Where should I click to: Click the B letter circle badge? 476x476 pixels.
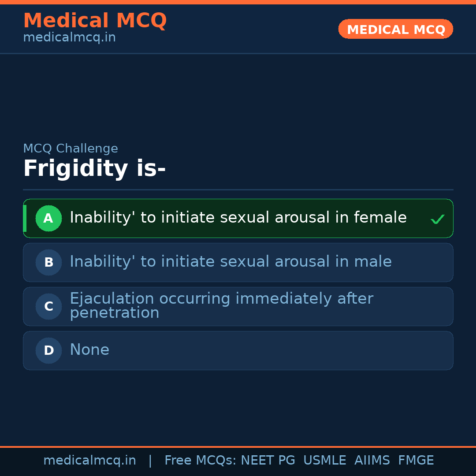[x=48, y=262]
